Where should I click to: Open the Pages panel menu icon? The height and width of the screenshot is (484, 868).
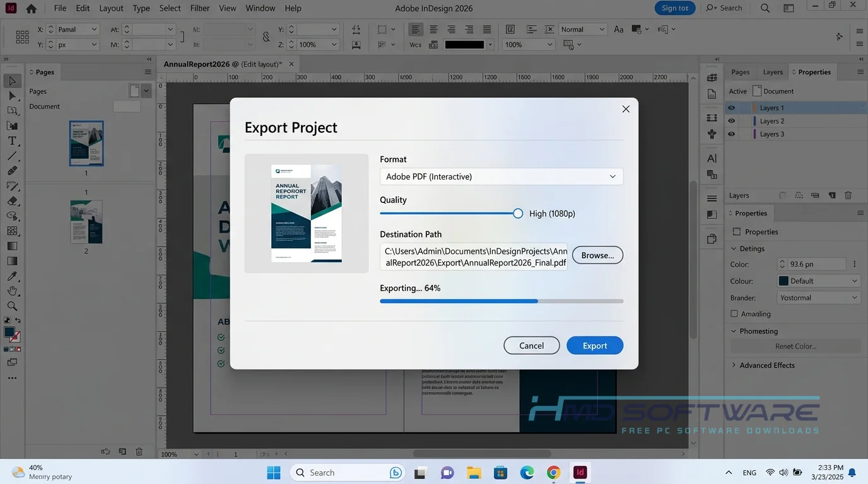coord(148,72)
